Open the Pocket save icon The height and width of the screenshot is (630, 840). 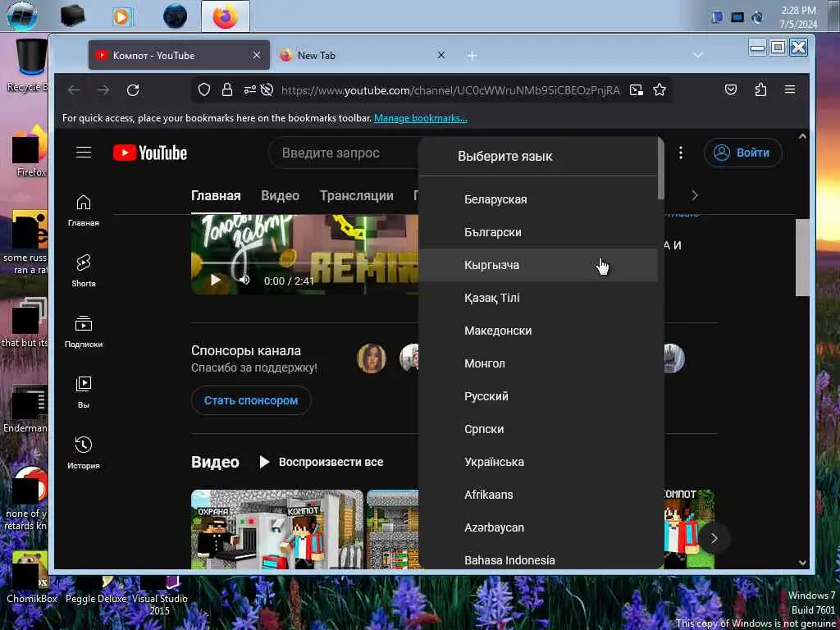click(x=731, y=90)
